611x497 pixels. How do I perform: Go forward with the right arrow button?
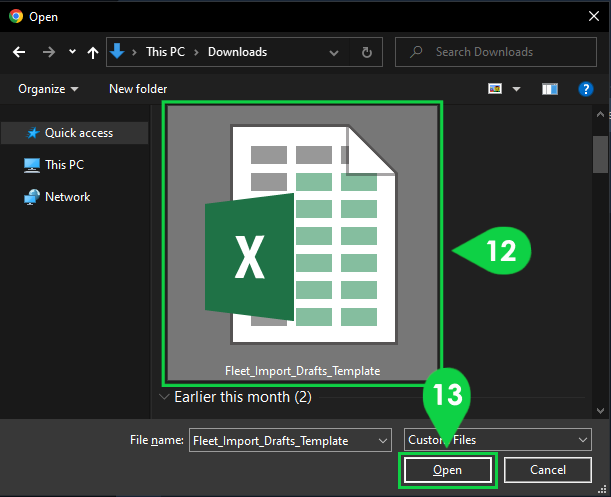[49, 52]
